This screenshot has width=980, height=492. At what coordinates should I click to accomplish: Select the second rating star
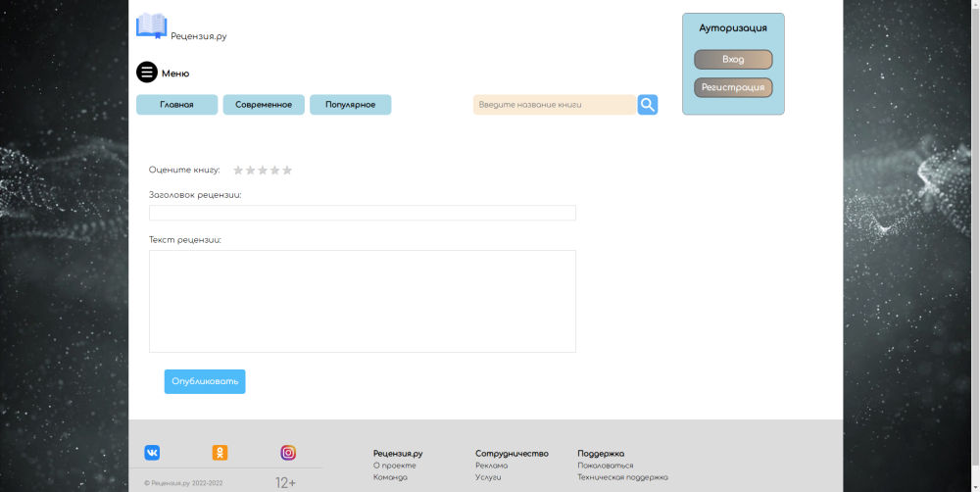pyautogui.click(x=250, y=171)
